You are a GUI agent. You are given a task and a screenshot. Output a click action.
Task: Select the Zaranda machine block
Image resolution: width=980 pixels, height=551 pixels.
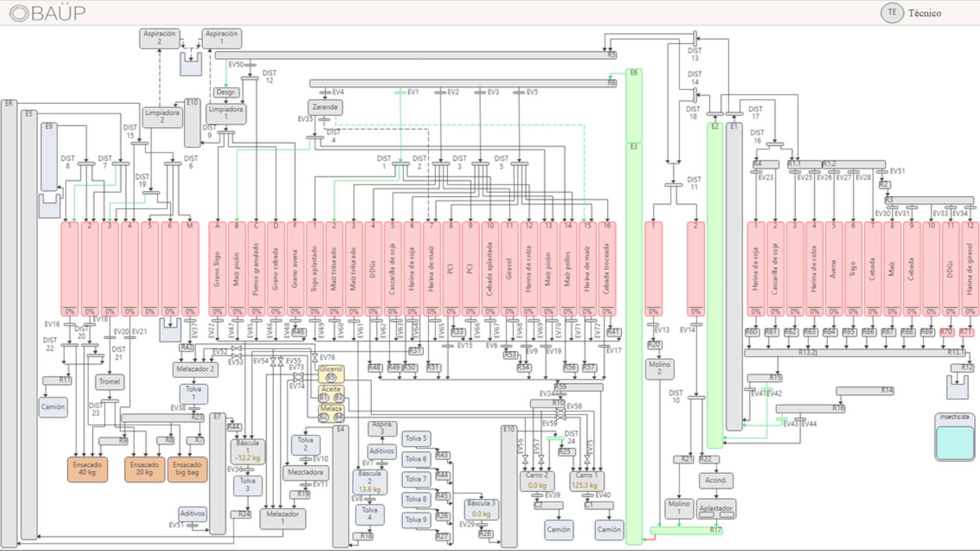click(x=325, y=107)
